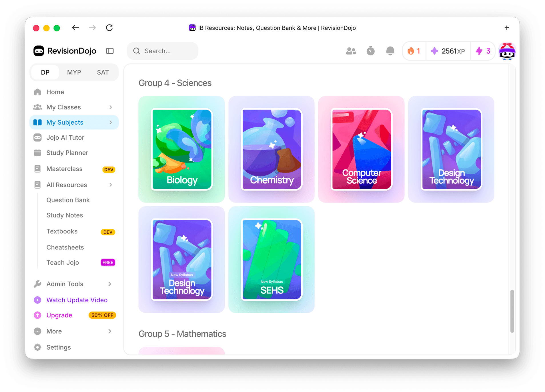545x392 pixels.
Task: Click the DEV badge next to Textbooks
Action: [108, 232]
